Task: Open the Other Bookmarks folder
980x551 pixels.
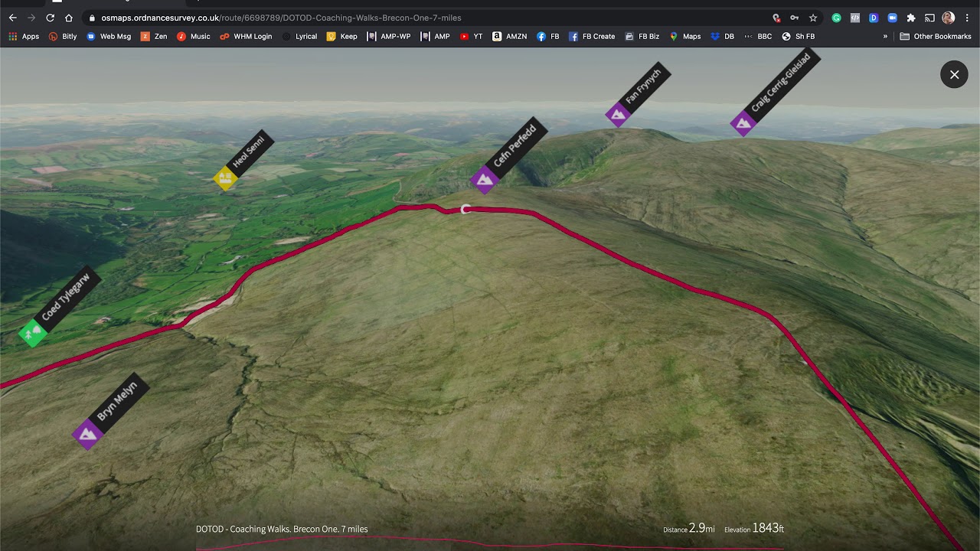Action: click(x=936, y=36)
